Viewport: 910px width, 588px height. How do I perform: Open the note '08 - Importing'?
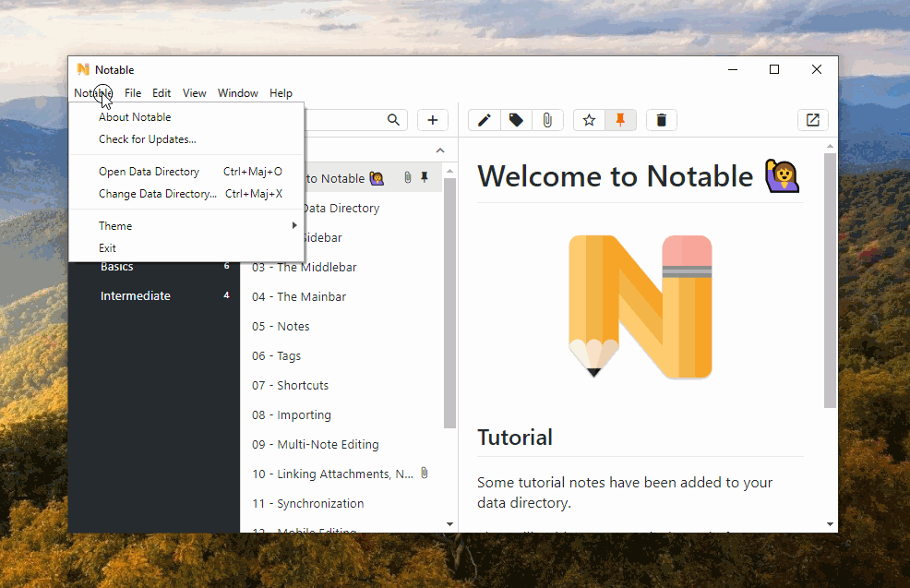click(341, 415)
